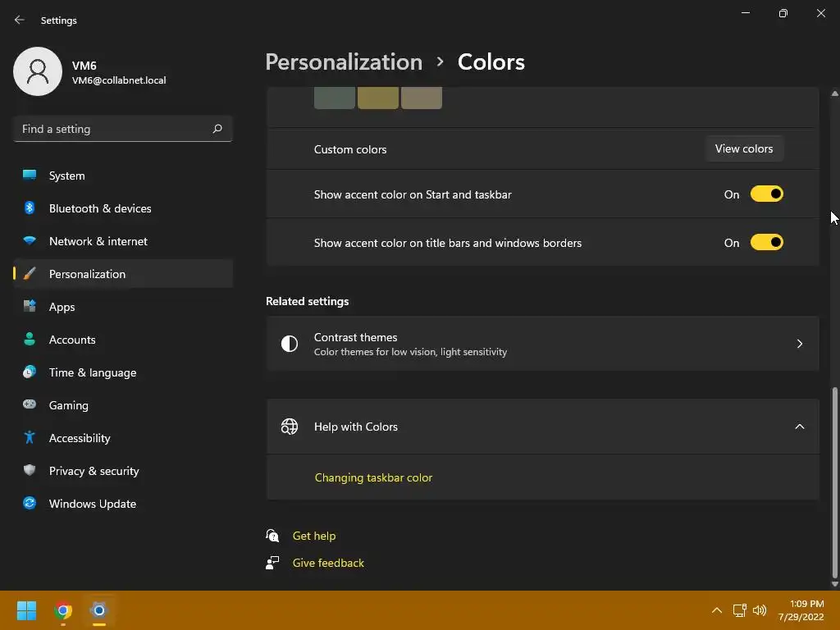Click the Find a setting search box
The image size is (840, 630).
pos(113,129)
